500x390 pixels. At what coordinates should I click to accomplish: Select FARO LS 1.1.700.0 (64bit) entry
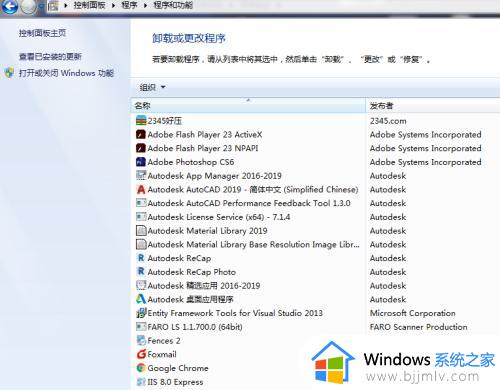point(195,327)
